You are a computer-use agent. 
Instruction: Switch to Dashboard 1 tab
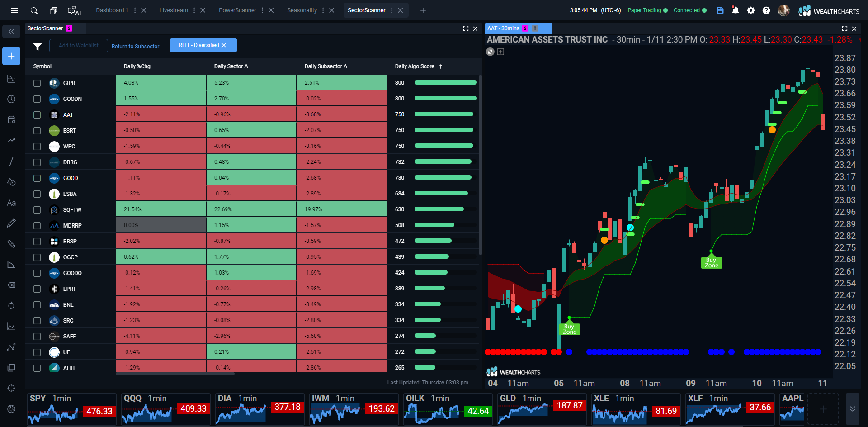click(x=112, y=10)
